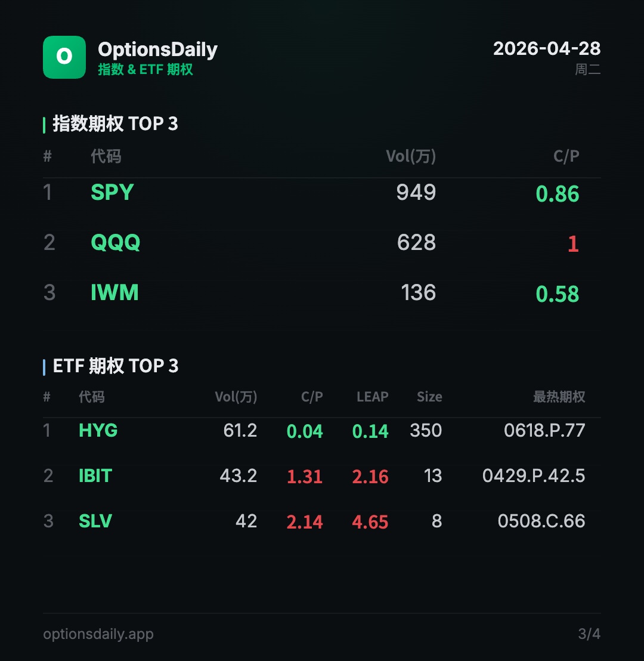Open the optionsdaily.app footer link
Viewport: 644px width, 661px height.
98,634
